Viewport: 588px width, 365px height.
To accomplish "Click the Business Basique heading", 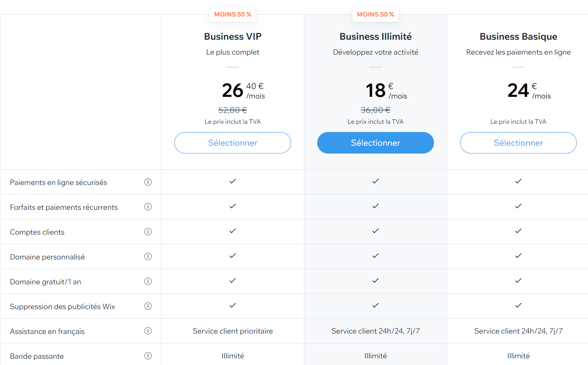I will [x=518, y=36].
